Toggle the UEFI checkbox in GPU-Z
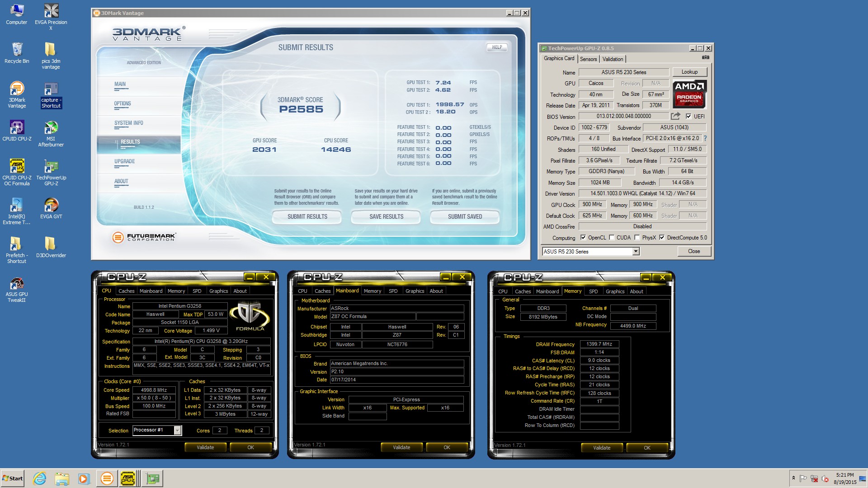 689,117
